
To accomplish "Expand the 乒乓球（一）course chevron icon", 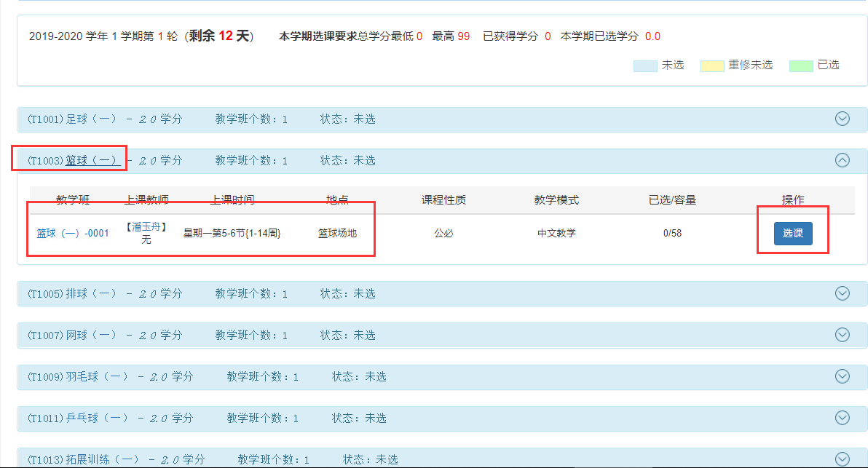I will [842, 418].
